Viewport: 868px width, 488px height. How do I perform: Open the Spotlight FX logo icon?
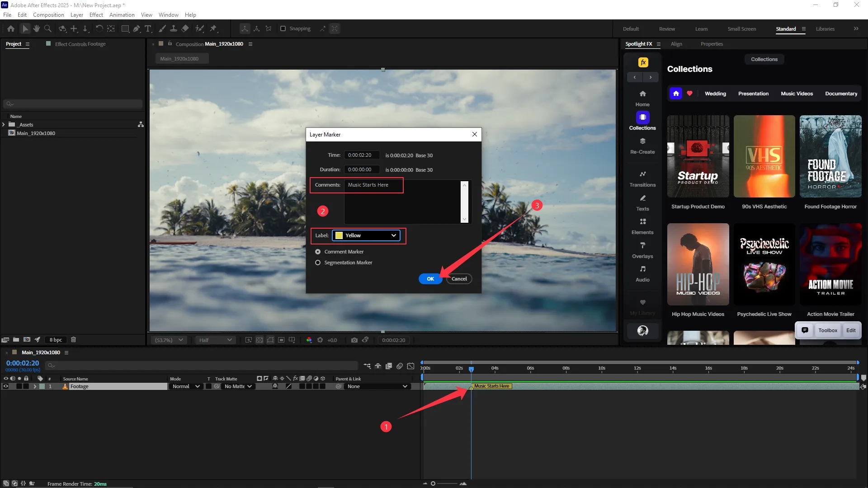643,62
